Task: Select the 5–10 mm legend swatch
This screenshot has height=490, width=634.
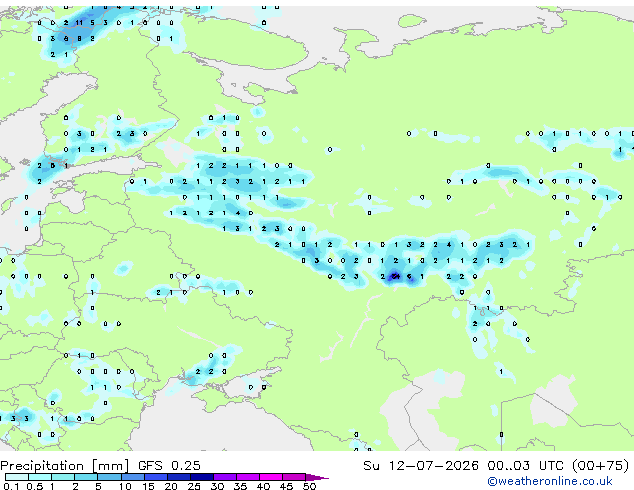Action: pos(109,477)
